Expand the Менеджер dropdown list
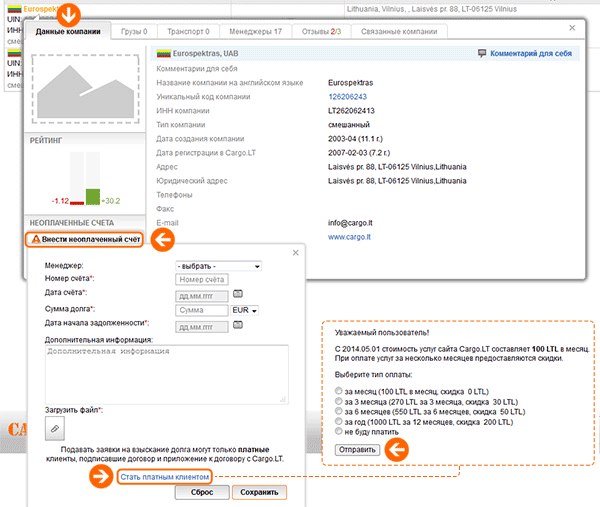Screen dimensions: 600x507 (x=217, y=266)
